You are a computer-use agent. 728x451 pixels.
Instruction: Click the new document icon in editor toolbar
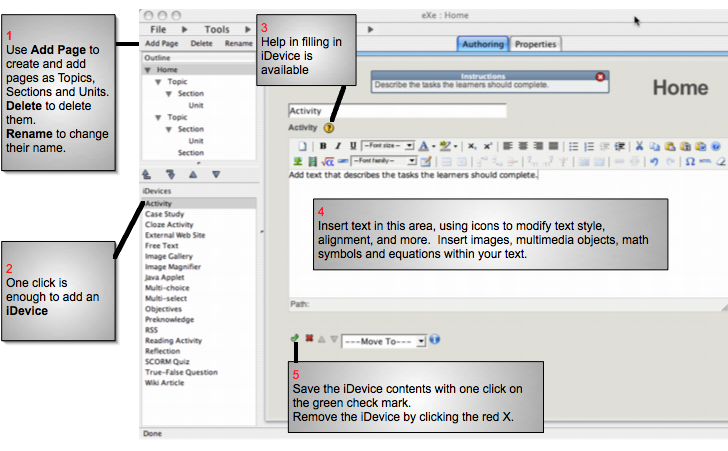[x=302, y=146]
